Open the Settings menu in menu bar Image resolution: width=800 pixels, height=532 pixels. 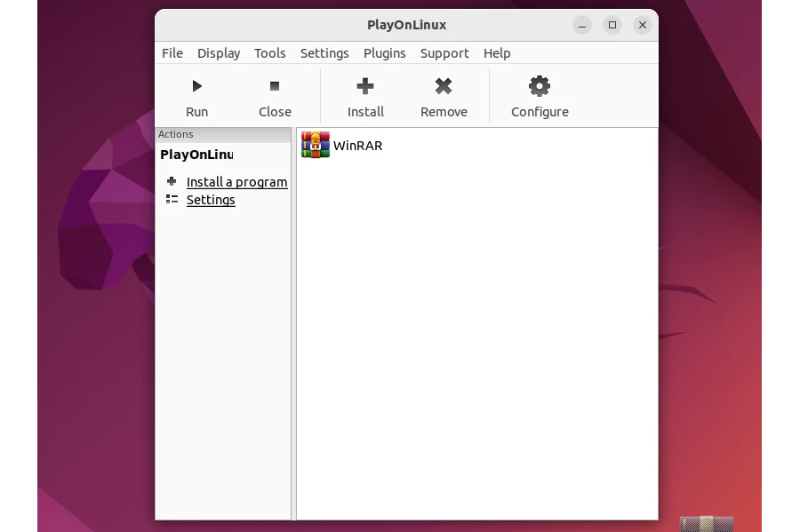[324, 53]
